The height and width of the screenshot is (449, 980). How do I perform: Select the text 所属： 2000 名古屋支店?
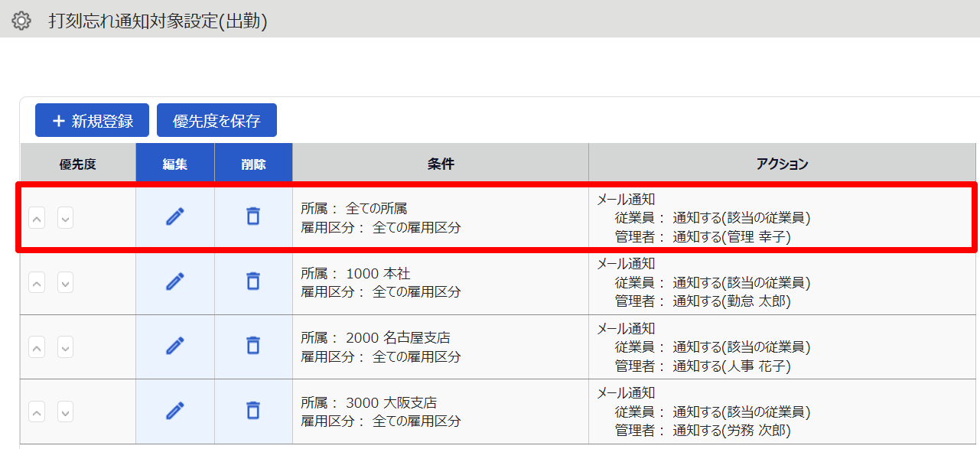[375, 337]
